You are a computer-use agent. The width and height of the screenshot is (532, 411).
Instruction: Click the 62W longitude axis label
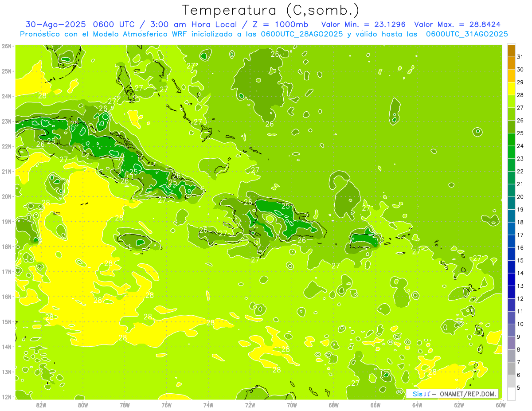[x=459, y=405]
